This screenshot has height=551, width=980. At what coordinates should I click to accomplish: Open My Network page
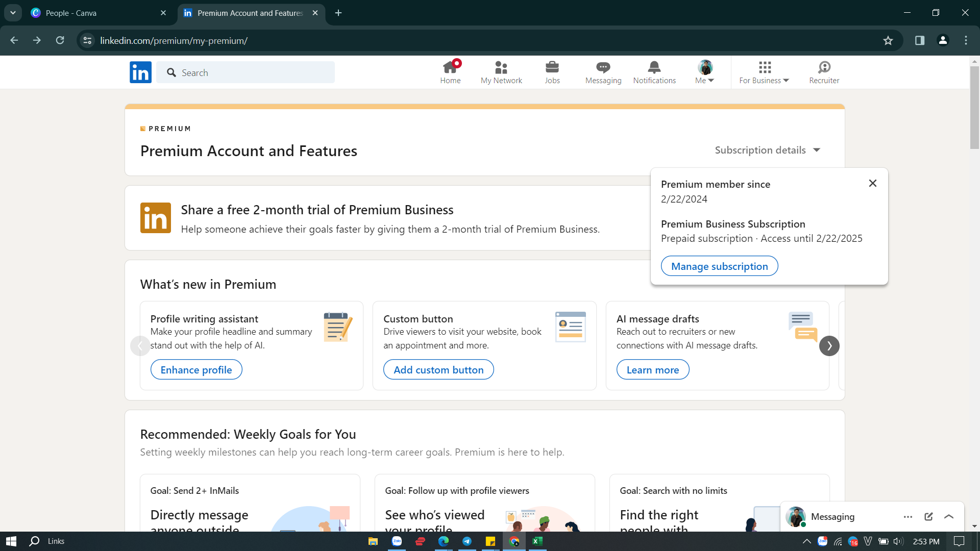501,72
